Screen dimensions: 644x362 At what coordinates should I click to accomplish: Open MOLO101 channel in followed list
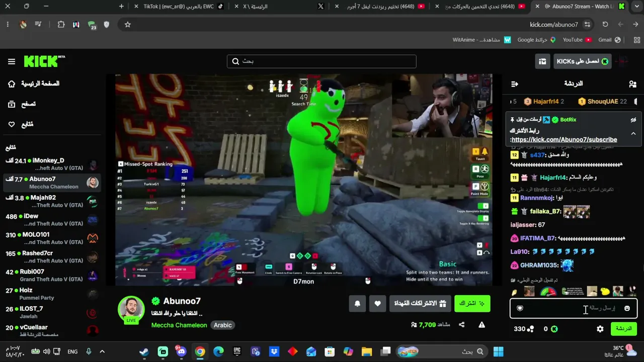[52, 238]
